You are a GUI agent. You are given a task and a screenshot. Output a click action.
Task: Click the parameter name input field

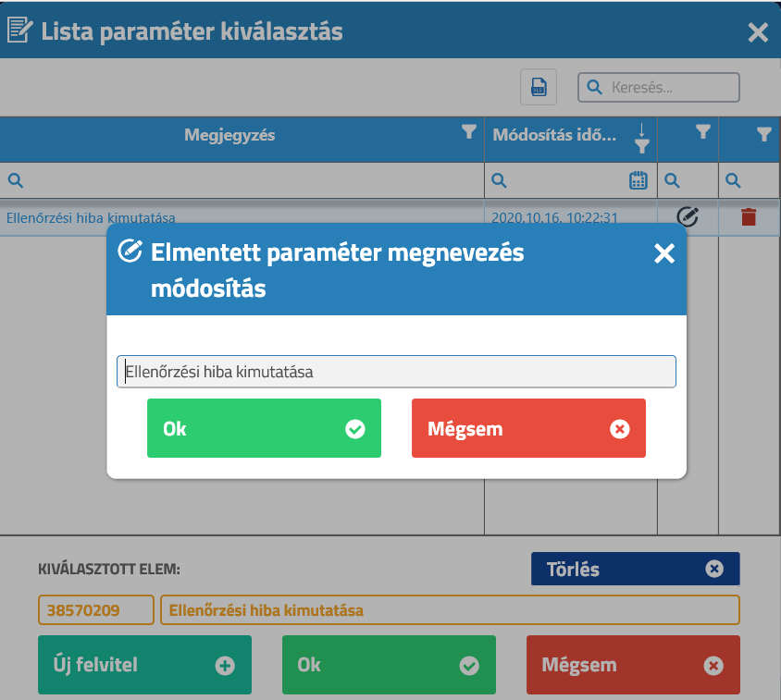(x=396, y=372)
